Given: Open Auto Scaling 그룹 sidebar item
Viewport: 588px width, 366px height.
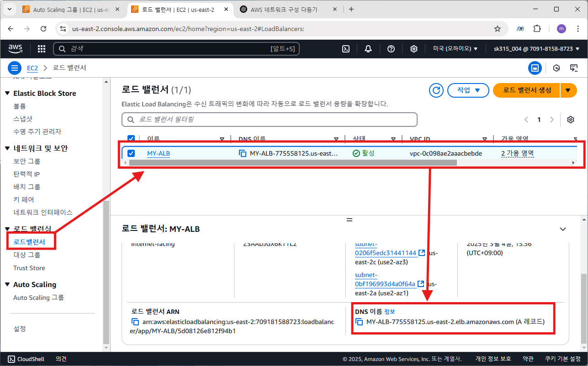Looking at the screenshot, I should click(x=39, y=298).
